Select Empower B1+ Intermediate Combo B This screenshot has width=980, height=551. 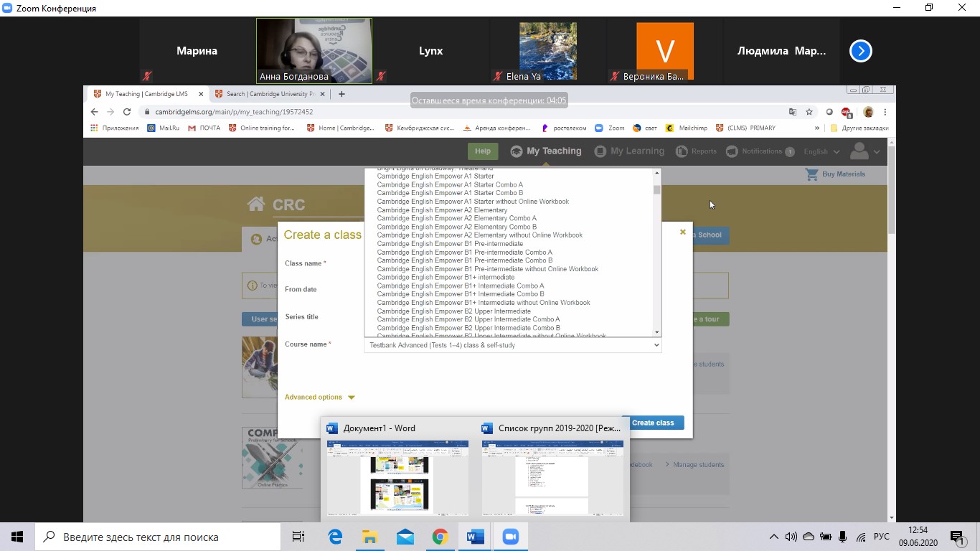(x=461, y=294)
